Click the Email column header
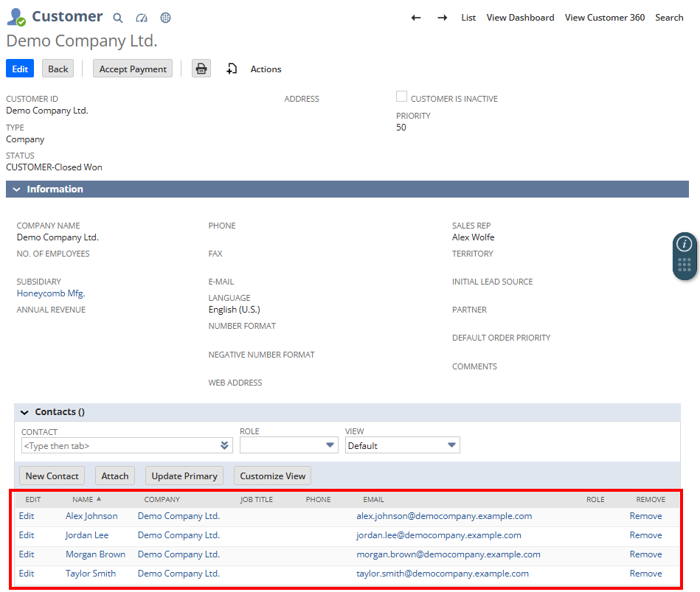This screenshot has width=700, height=592. tap(373, 499)
